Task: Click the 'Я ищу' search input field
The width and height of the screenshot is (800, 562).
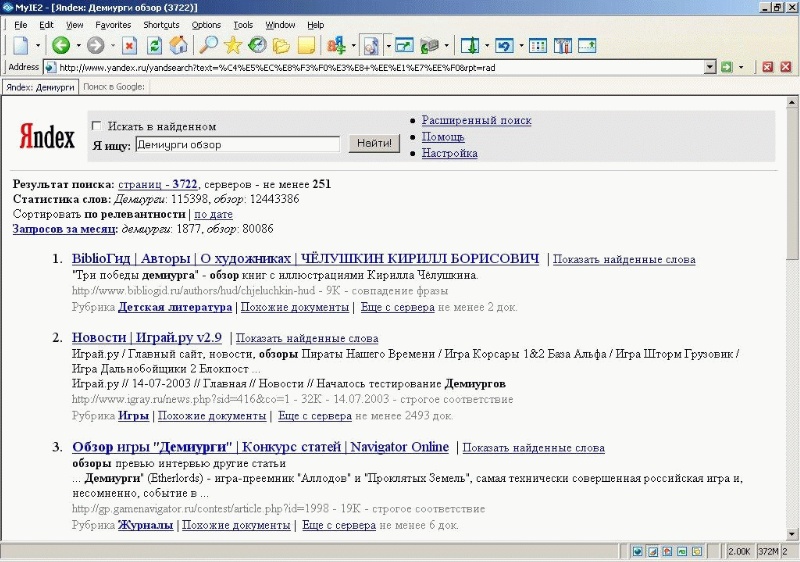Action: tap(238, 144)
